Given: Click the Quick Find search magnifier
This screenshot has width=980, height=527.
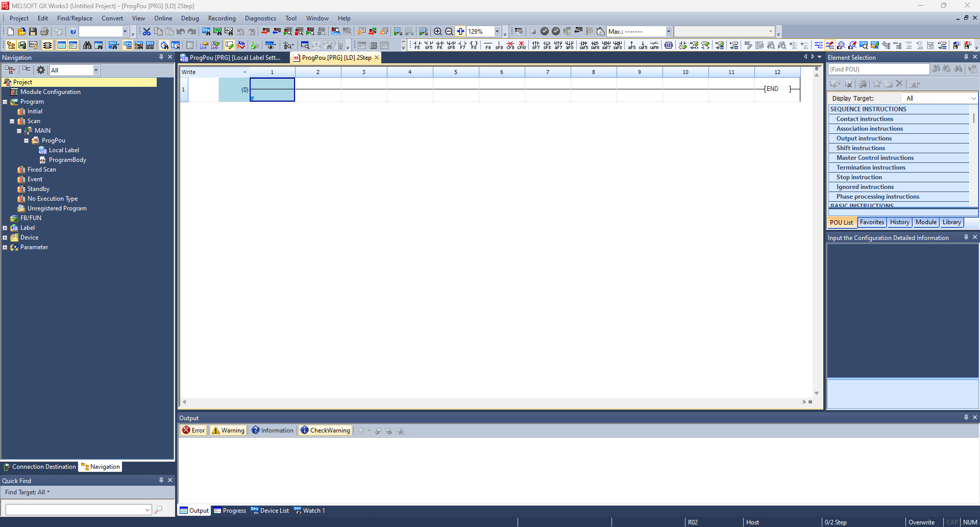Looking at the screenshot, I should tap(158, 510).
